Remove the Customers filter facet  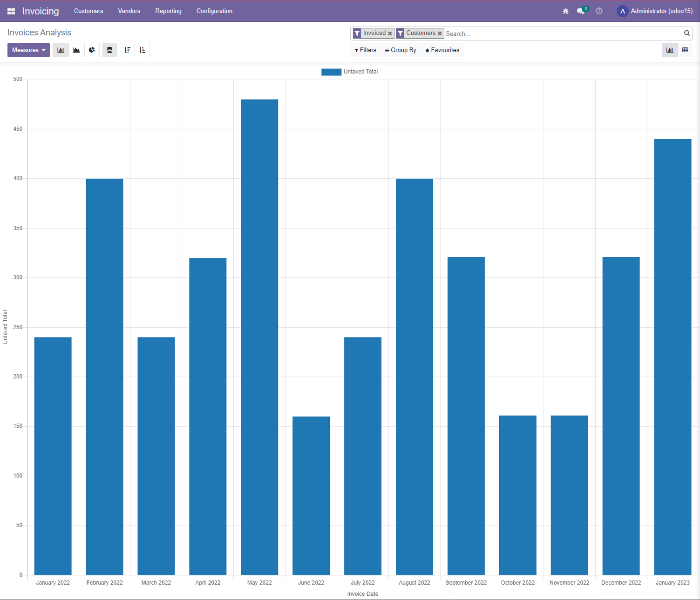pyautogui.click(x=440, y=34)
